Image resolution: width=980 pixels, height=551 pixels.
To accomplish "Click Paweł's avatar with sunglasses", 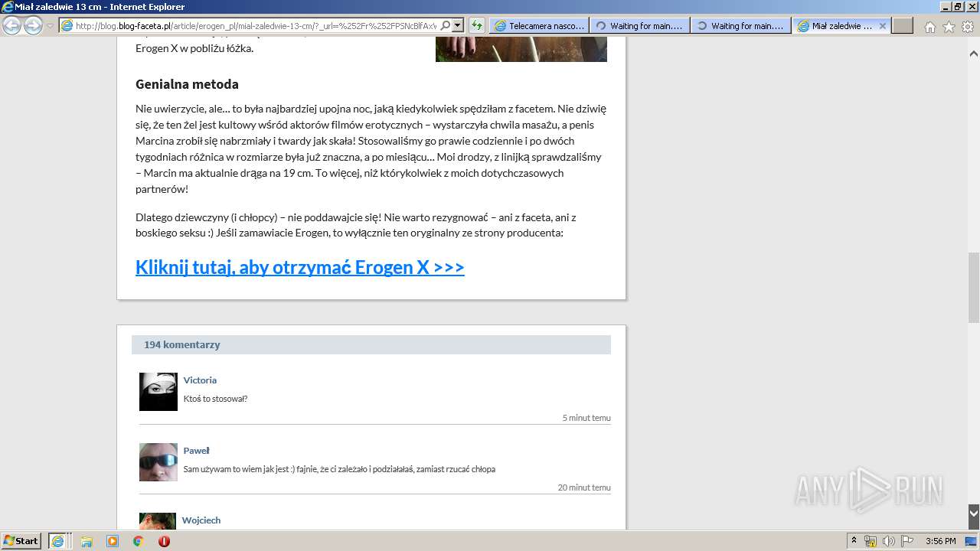I will click(x=158, y=462).
